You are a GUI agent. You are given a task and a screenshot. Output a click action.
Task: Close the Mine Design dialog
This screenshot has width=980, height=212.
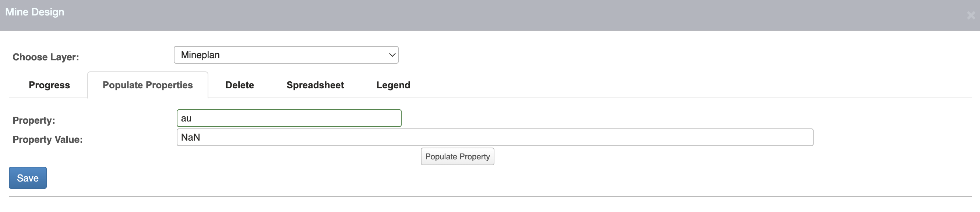pos(970,15)
